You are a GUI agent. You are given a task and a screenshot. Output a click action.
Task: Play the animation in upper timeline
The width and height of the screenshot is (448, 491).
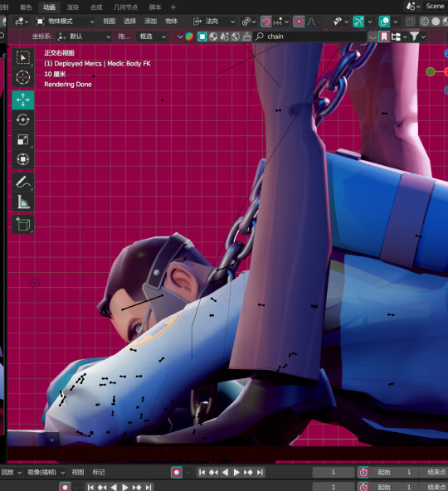tap(236, 472)
